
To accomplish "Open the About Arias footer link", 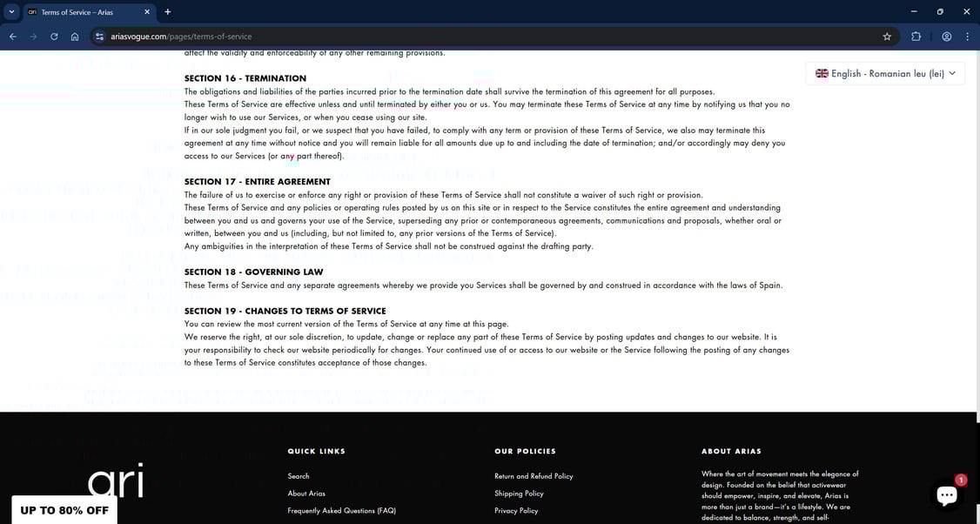I will 306,494.
